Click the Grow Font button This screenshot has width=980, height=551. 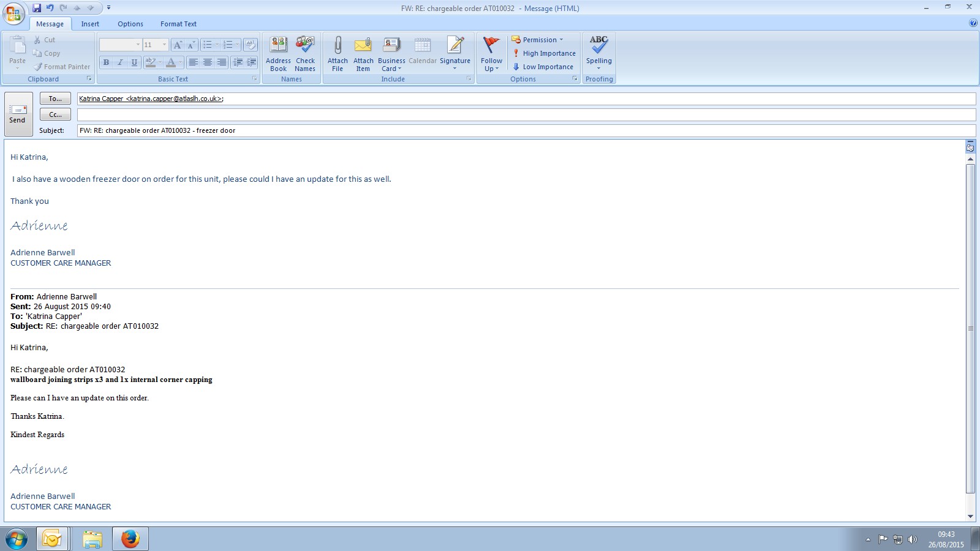pos(178,45)
